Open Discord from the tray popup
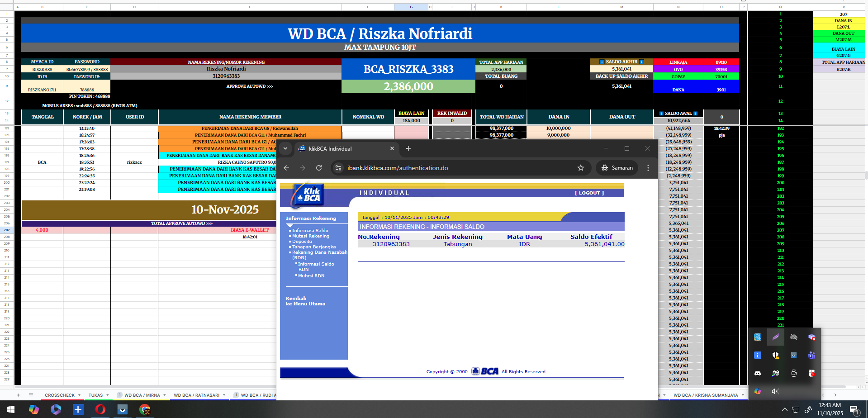 pyautogui.click(x=758, y=373)
